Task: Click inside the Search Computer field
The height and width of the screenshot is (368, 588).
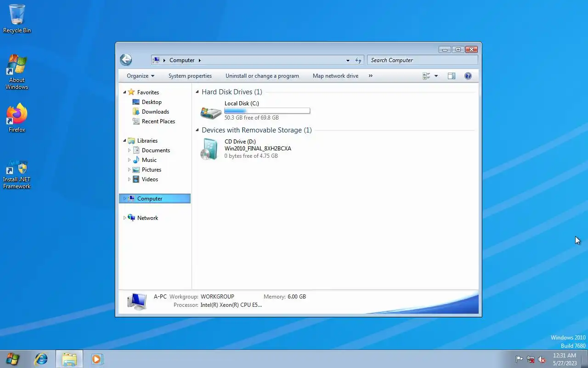Action: pyautogui.click(x=423, y=60)
